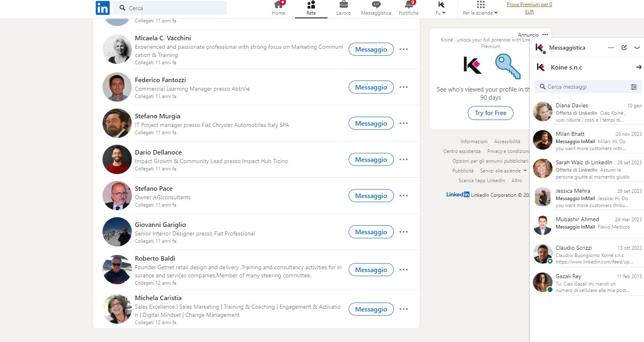Open the Lavoro jobs briefcase icon
This screenshot has height=342, width=644.
click(343, 5)
